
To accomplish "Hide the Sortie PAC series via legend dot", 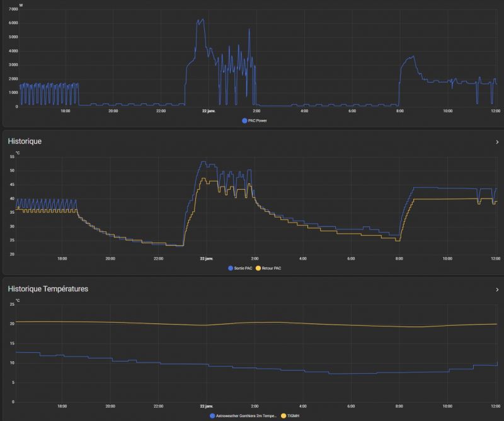I will pyautogui.click(x=230, y=268).
